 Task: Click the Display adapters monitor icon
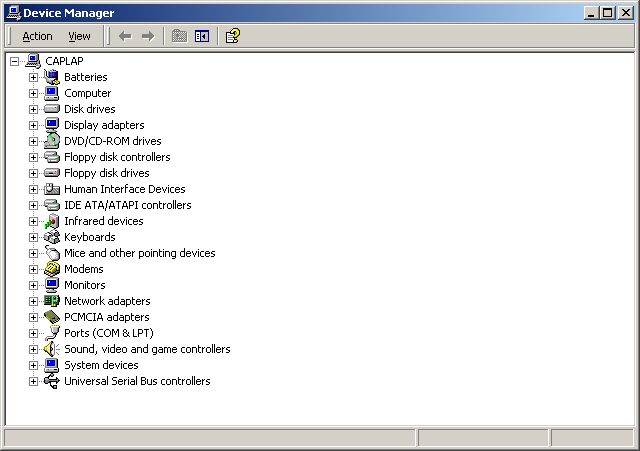[x=52, y=125]
